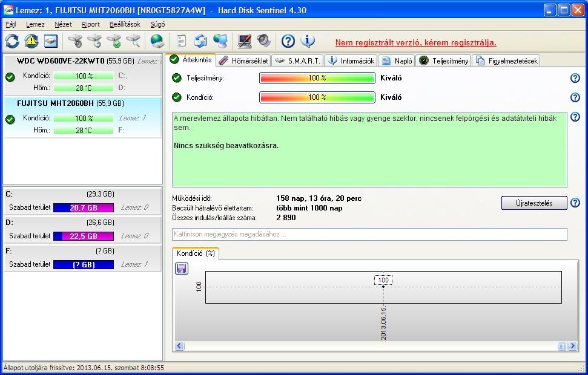Switch to the Áttekintés tab

pyautogui.click(x=191, y=59)
